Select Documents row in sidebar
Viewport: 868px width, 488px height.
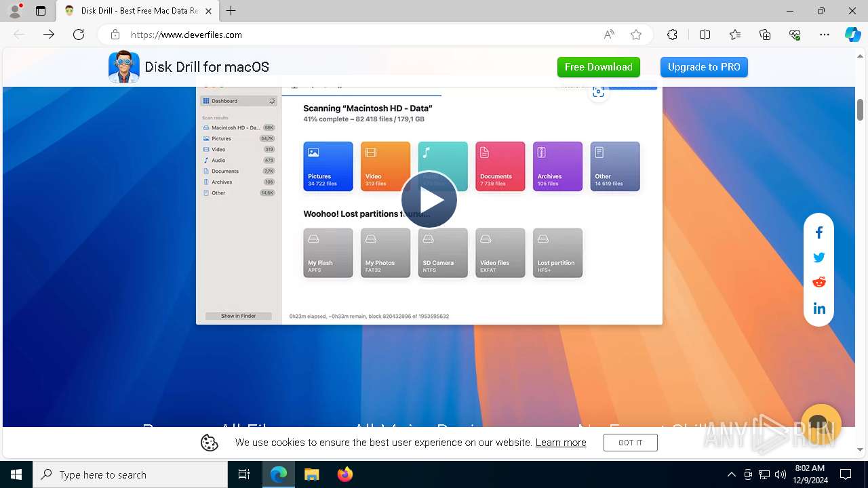point(239,171)
